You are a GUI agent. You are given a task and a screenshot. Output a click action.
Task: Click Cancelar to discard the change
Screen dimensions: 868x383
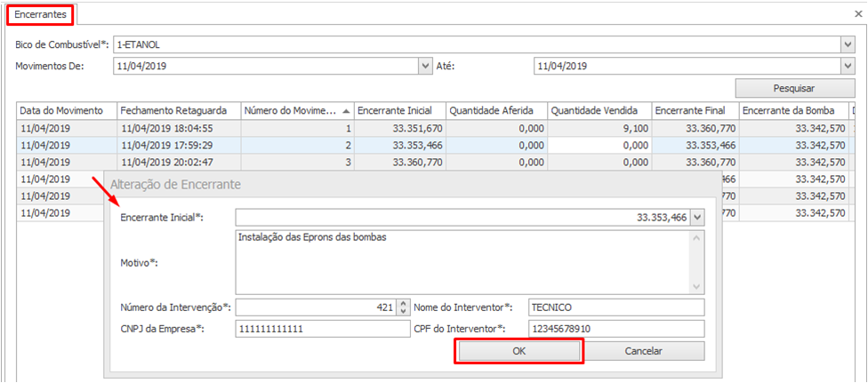pos(643,351)
